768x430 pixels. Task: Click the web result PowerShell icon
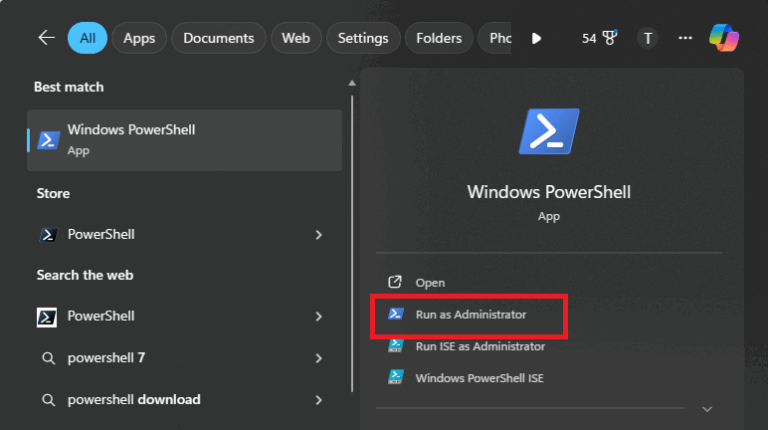tap(47, 317)
